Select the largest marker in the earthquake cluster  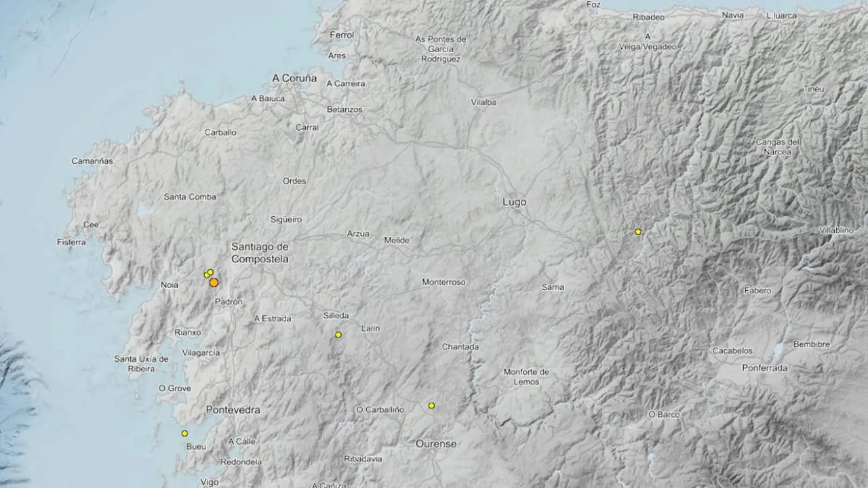click(214, 282)
